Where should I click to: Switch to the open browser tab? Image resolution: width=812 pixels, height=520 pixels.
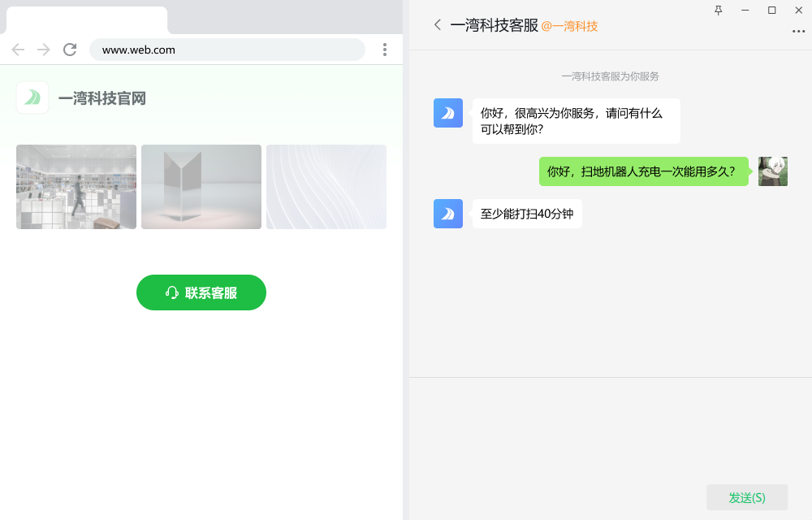[x=85, y=19]
